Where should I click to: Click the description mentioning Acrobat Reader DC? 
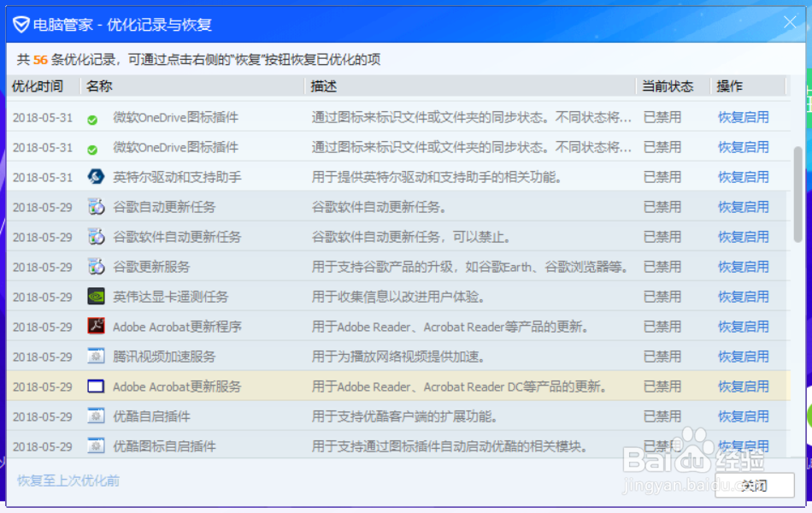(x=460, y=386)
